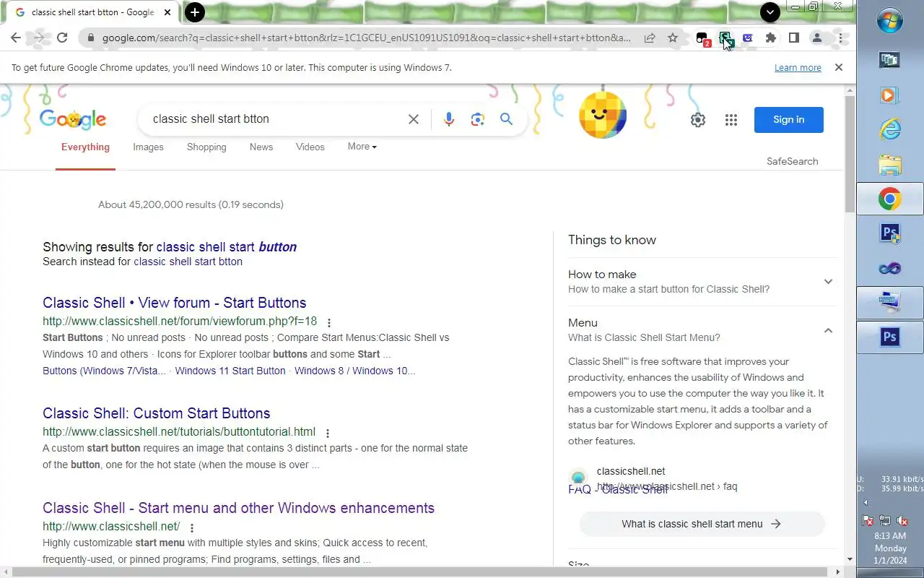Search by image with Lens
Image resolution: width=924 pixels, height=578 pixels.
coord(477,119)
